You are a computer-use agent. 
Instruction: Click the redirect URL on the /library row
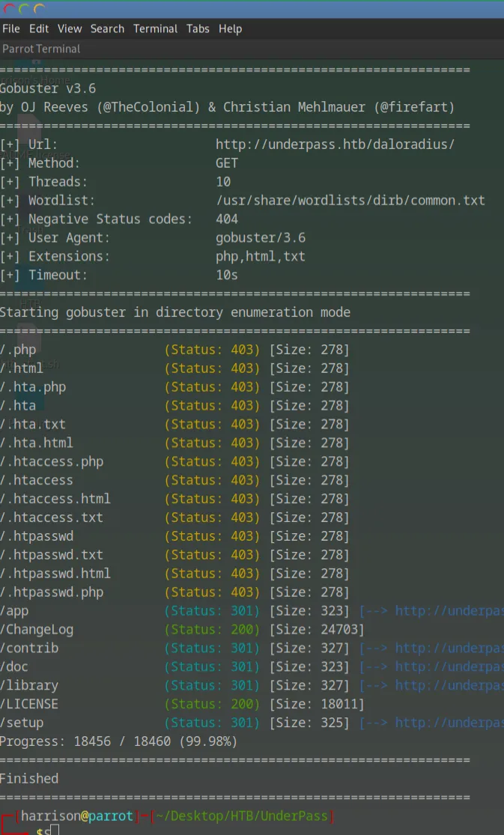click(449, 686)
